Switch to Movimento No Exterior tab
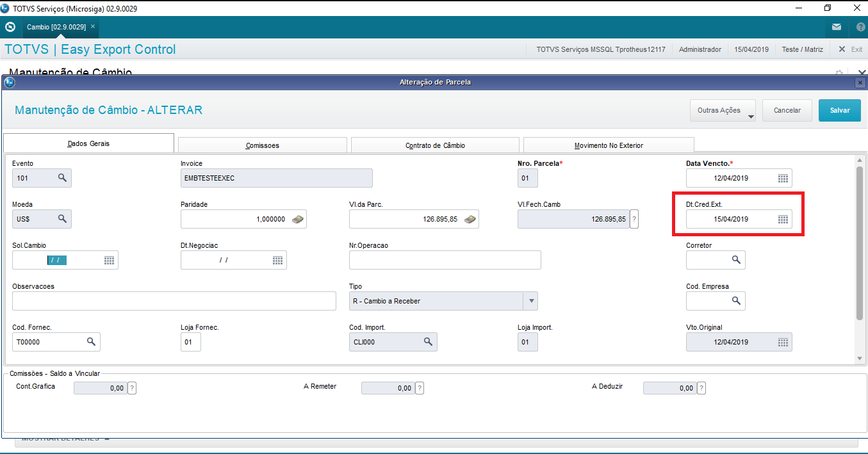 coord(609,145)
